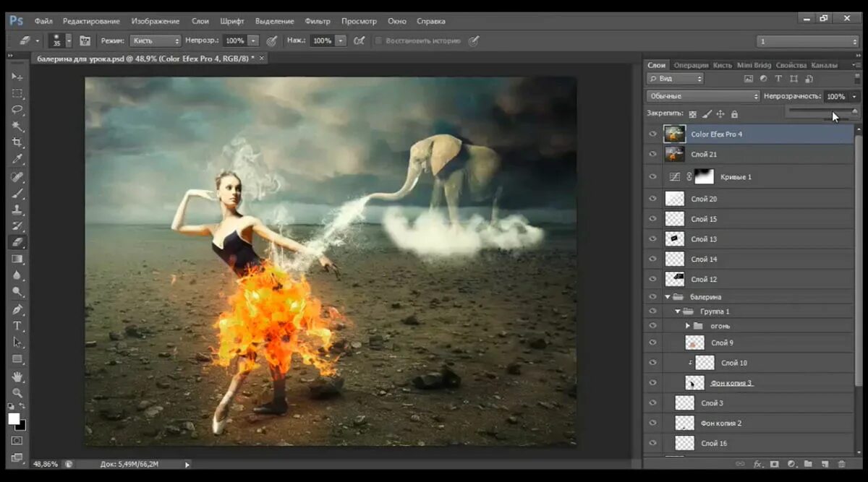868x482 pixels.
Task: Select the Lasso tool
Action: pos(17,110)
